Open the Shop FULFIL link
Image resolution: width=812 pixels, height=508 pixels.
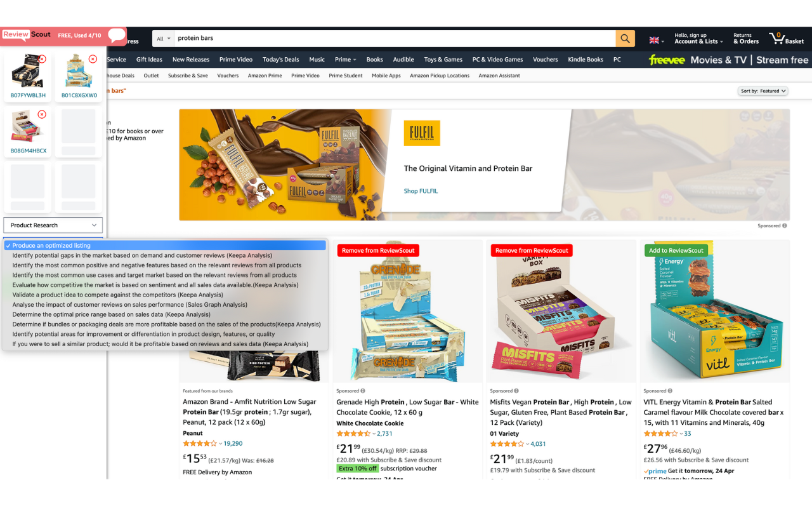(x=421, y=190)
